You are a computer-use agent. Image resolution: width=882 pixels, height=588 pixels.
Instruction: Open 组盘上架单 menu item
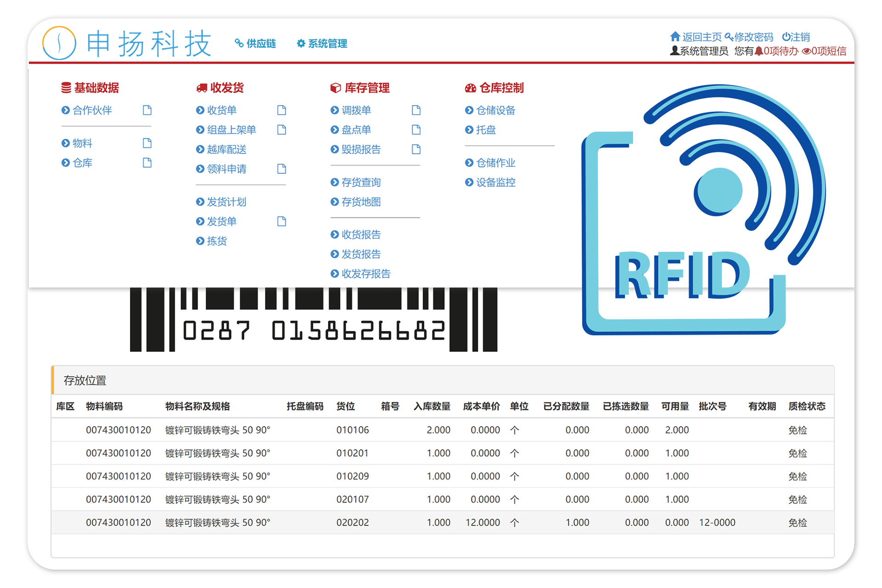click(226, 130)
